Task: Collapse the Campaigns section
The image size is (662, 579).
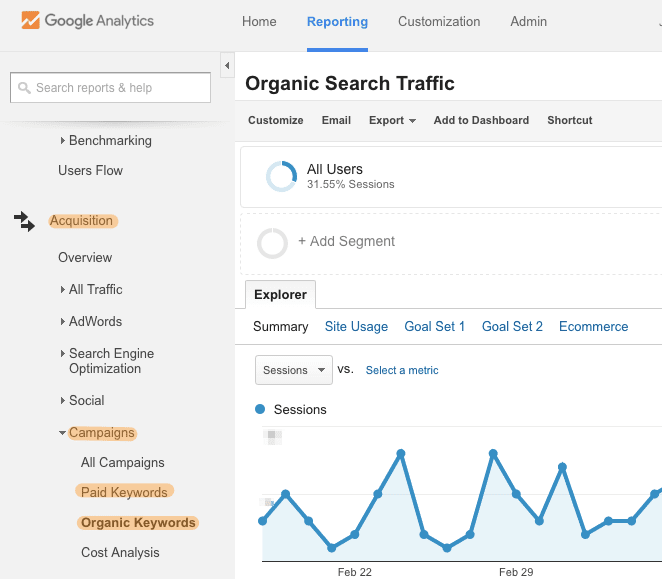Action: click(x=62, y=433)
